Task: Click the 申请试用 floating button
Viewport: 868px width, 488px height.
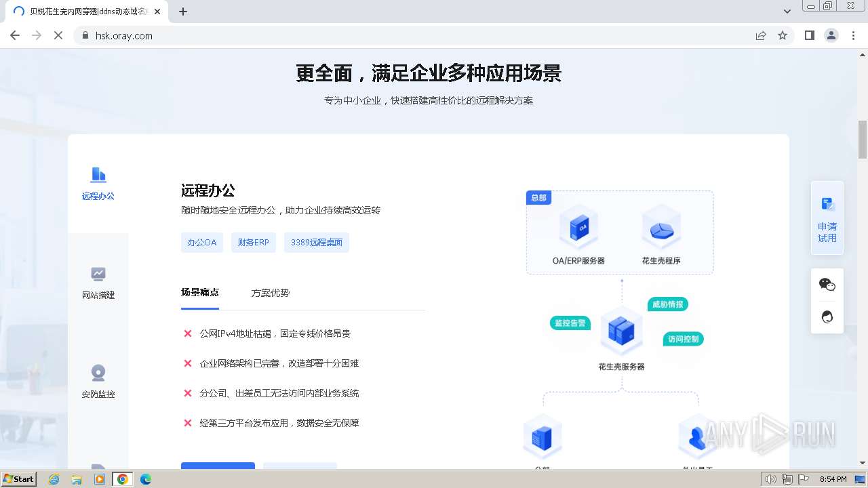Action: pos(827,218)
